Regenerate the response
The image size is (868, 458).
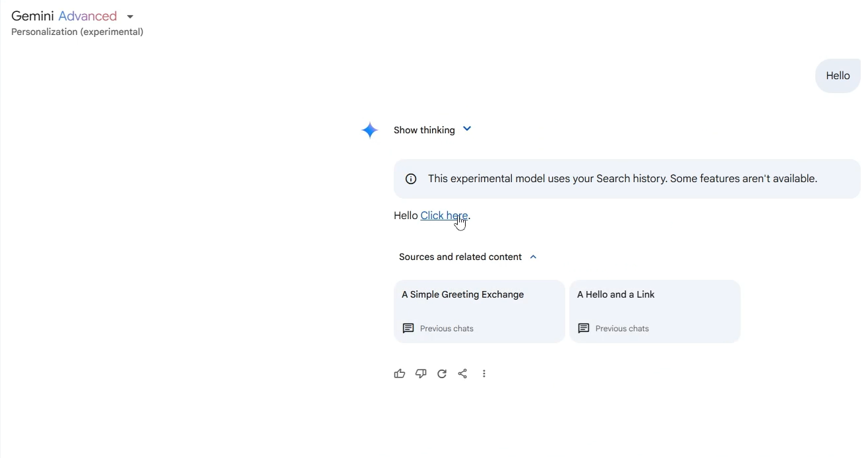[442, 374]
